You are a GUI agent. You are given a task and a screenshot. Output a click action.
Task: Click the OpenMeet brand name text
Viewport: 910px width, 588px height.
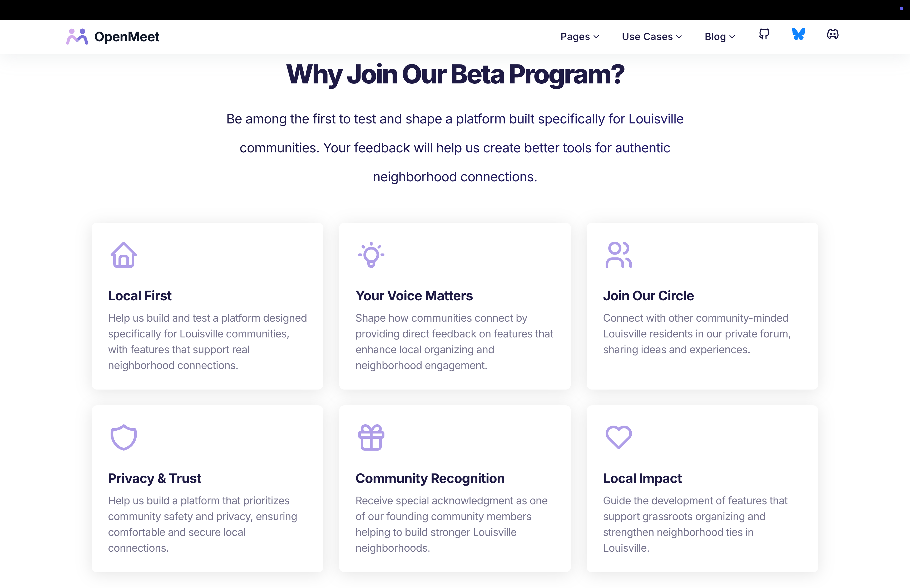pos(127,37)
